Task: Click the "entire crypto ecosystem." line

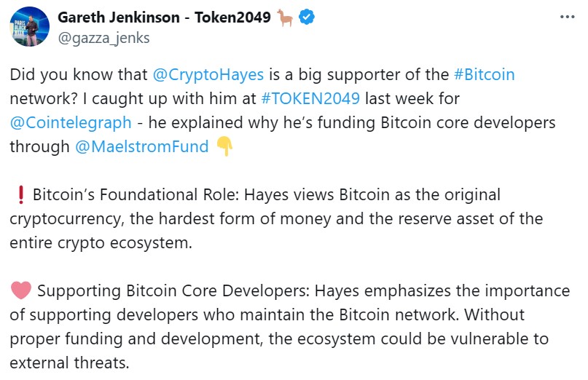Action: [101, 243]
